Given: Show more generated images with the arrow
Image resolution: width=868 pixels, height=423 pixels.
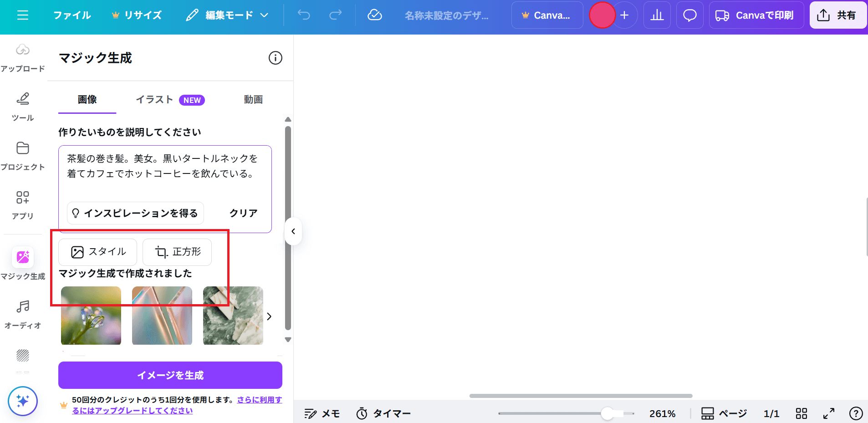Looking at the screenshot, I should click(269, 316).
